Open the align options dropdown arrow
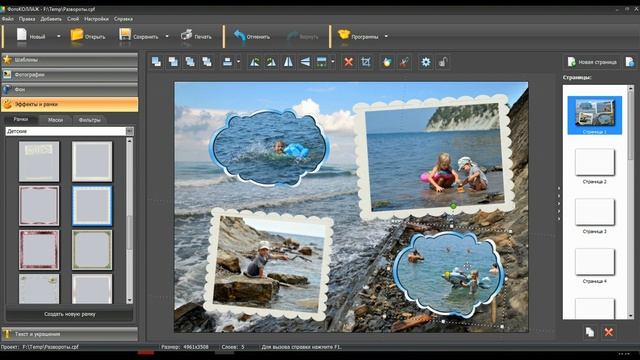 (238, 62)
